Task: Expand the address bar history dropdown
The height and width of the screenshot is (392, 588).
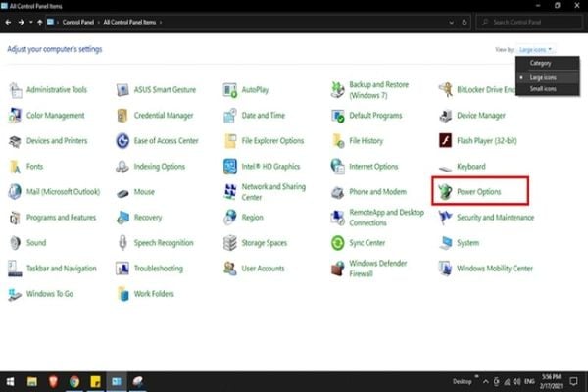Action: pos(451,23)
